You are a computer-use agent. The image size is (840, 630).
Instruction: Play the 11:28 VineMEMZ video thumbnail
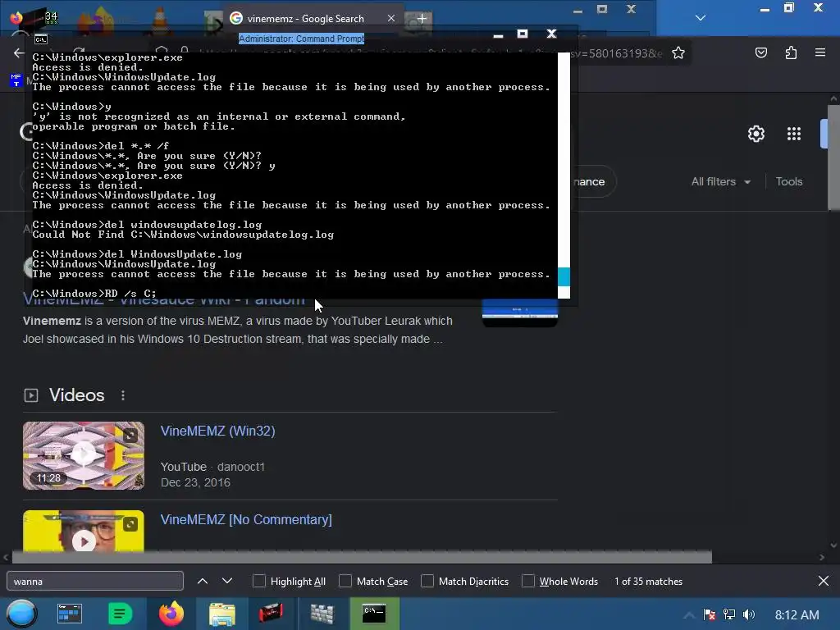tap(84, 455)
